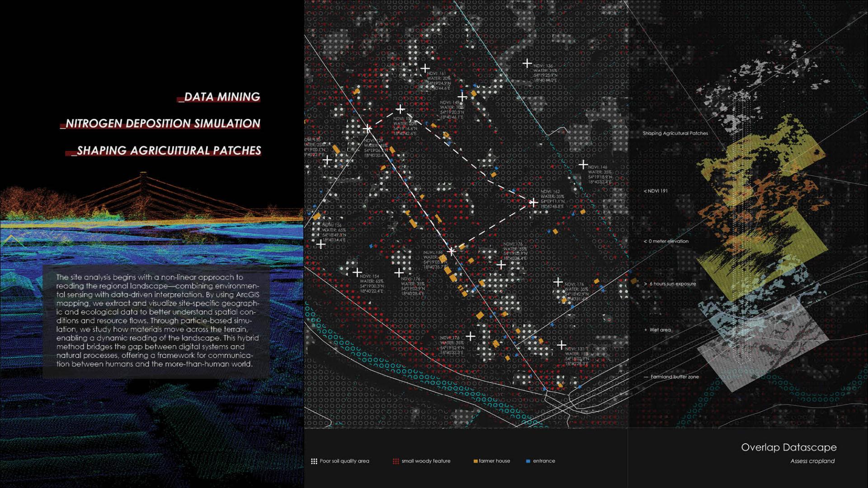Click the Poor soil quality legend icon
This screenshot has height=488, width=868.
[x=314, y=461]
